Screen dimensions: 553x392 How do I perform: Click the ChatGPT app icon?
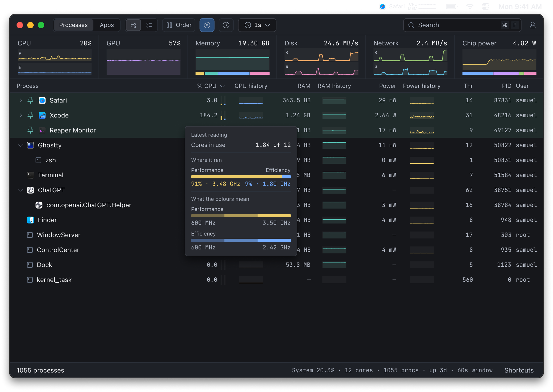click(x=30, y=190)
